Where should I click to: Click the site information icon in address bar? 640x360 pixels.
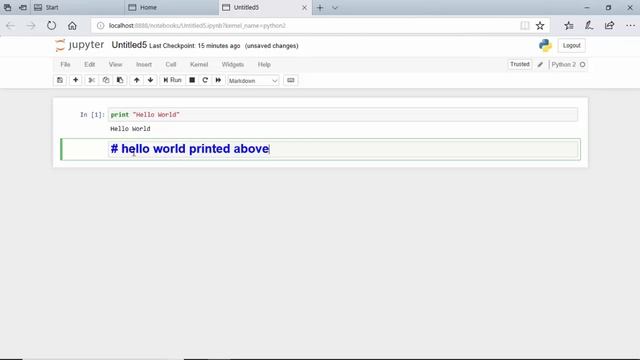pyautogui.click(x=100, y=26)
